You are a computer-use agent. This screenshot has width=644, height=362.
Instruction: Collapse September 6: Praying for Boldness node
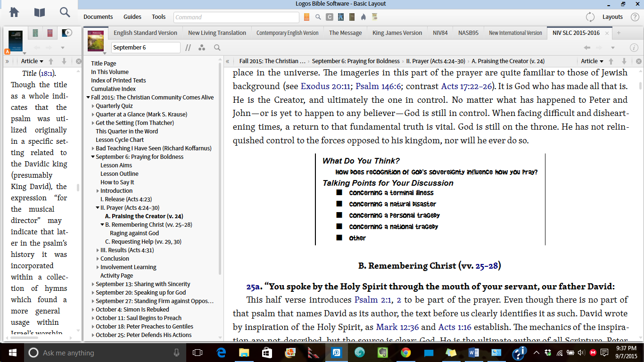(x=93, y=157)
